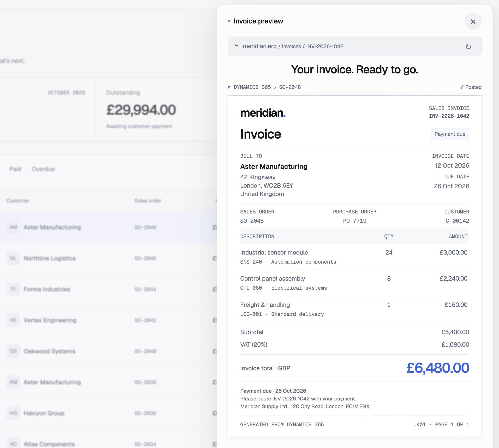Click Freight & handling line item
Viewport: 499px width, 448px height.
point(354,309)
